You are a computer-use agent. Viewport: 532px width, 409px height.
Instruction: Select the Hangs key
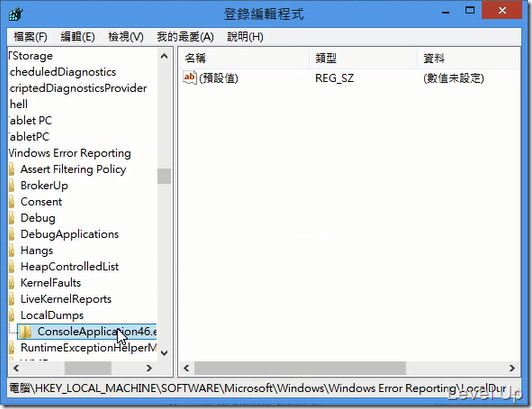[x=37, y=250]
